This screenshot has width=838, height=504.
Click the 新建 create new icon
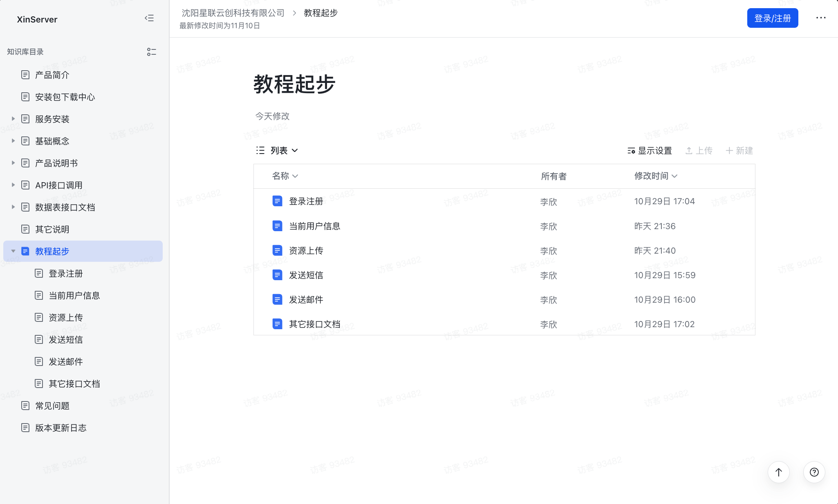(730, 151)
